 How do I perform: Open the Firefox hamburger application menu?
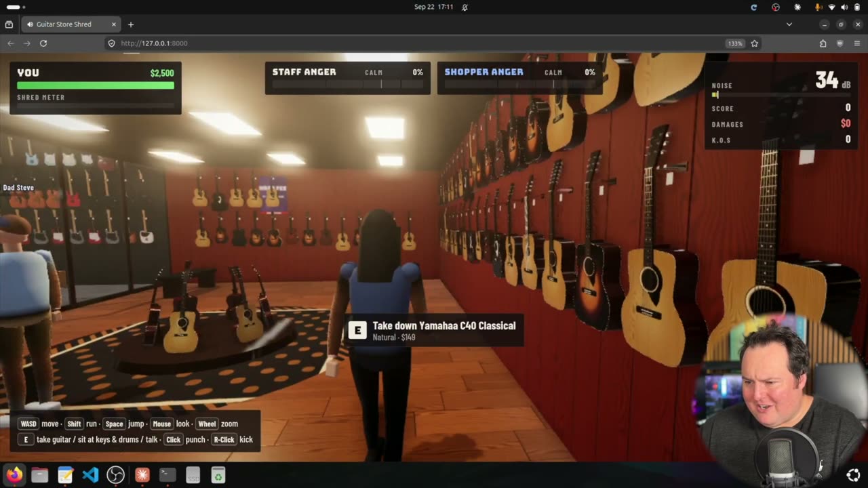coord(857,43)
